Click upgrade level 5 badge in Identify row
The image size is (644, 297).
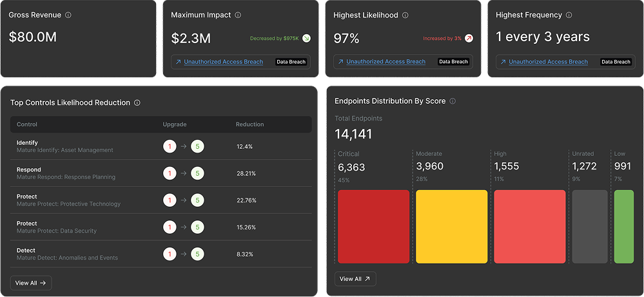[x=197, y=146]
